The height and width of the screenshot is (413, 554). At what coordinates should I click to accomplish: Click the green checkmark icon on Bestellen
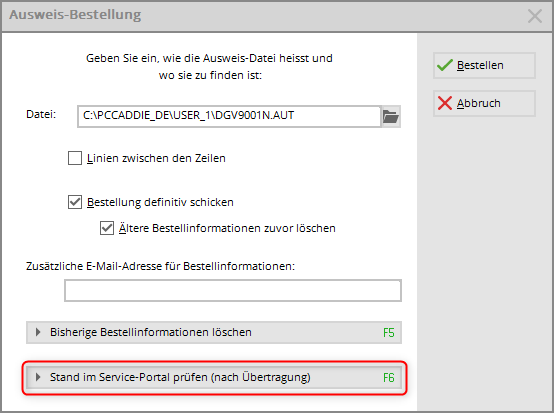pyautogui.click(x=444, y=65)
